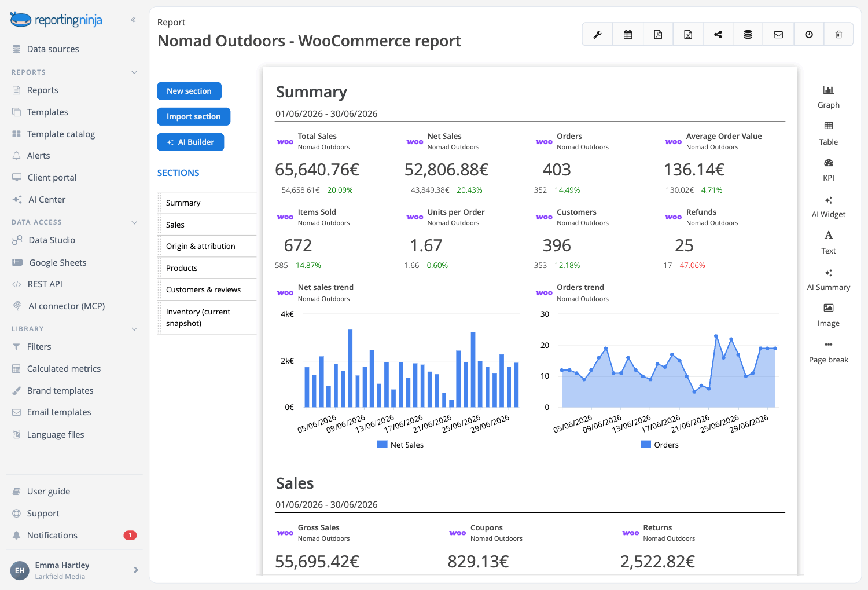
Task: Jump to Summary section
Action: (x=207, y=203)
